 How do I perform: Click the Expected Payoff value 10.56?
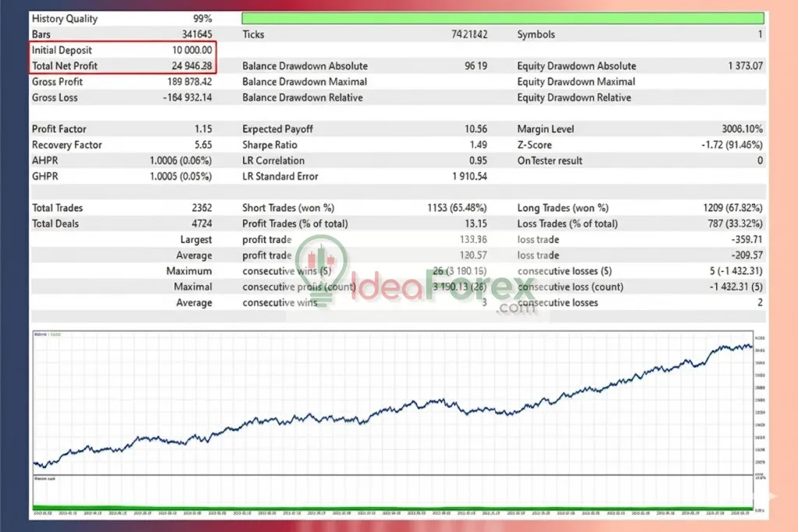475,129
